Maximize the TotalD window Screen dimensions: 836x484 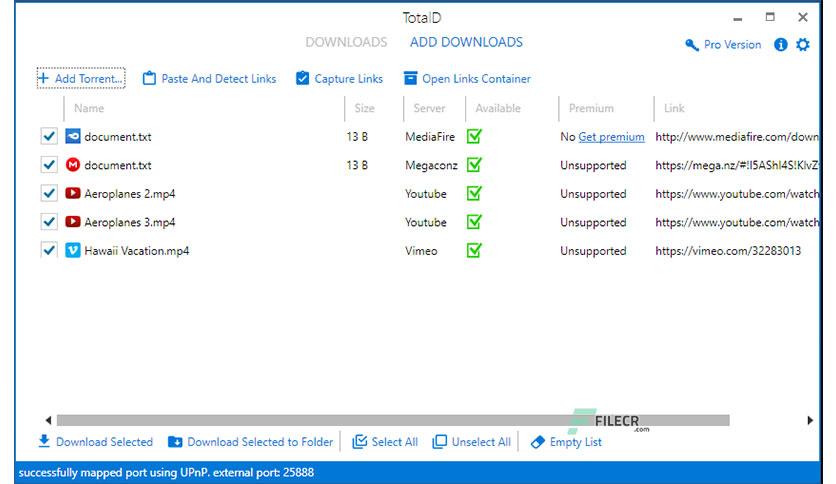click(770, 17)
